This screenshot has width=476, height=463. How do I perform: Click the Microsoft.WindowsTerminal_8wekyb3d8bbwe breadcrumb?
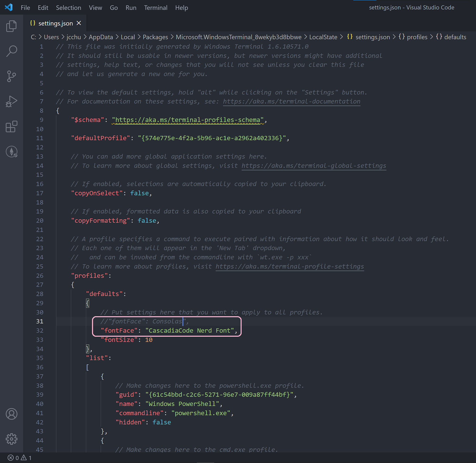[239, 37]
